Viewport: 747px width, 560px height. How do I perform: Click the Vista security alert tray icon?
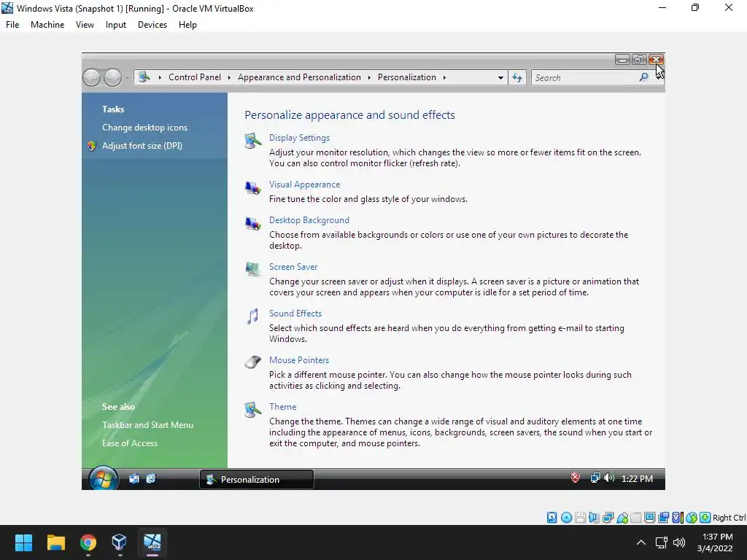576,478
